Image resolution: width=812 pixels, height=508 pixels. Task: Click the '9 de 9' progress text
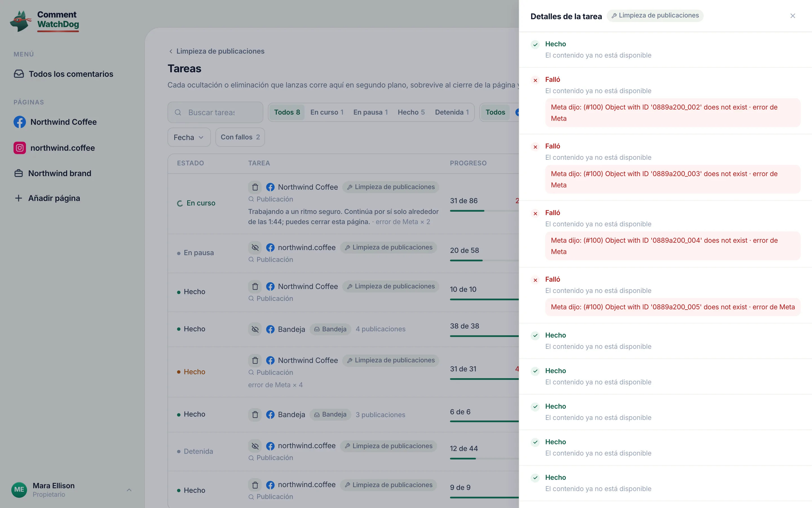(460, 487)
